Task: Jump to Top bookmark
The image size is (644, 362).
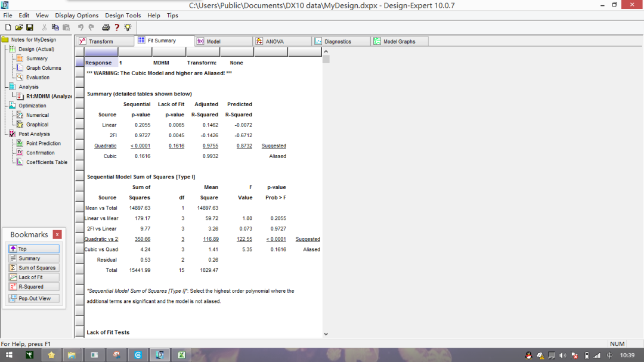Action: 33,249
